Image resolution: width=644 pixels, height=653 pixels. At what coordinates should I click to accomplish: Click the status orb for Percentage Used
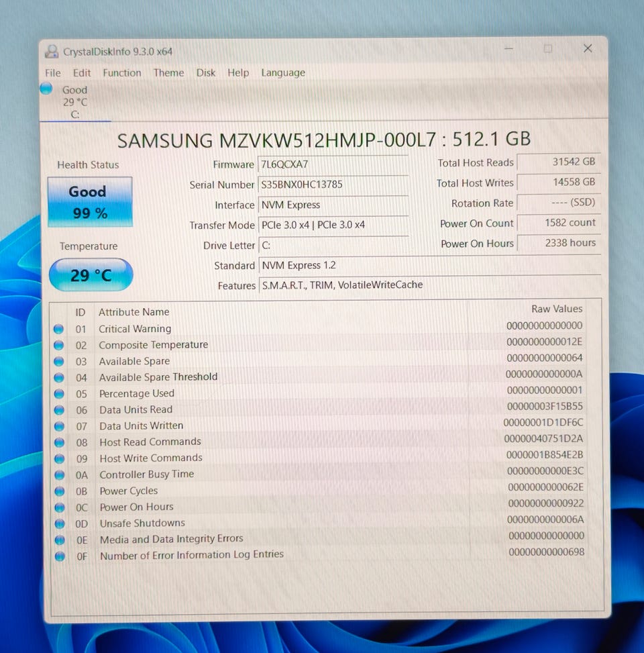click(59, 394)
